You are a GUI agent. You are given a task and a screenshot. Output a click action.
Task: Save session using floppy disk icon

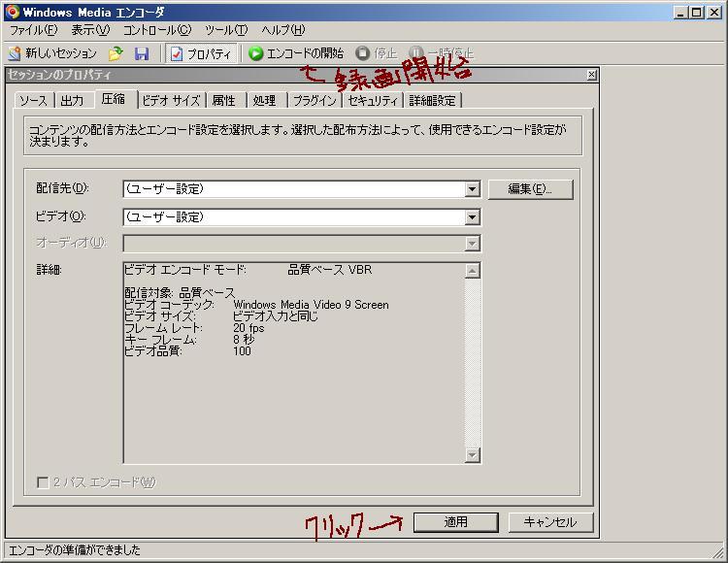pos(142,53)
